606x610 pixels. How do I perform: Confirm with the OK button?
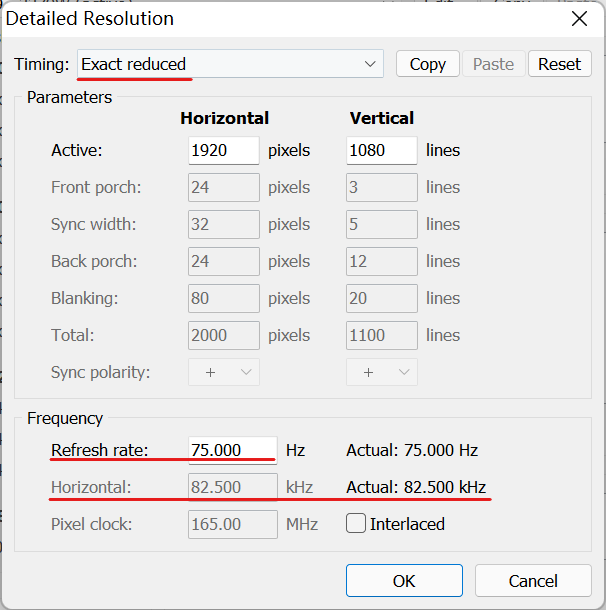[x=404, y=581]
